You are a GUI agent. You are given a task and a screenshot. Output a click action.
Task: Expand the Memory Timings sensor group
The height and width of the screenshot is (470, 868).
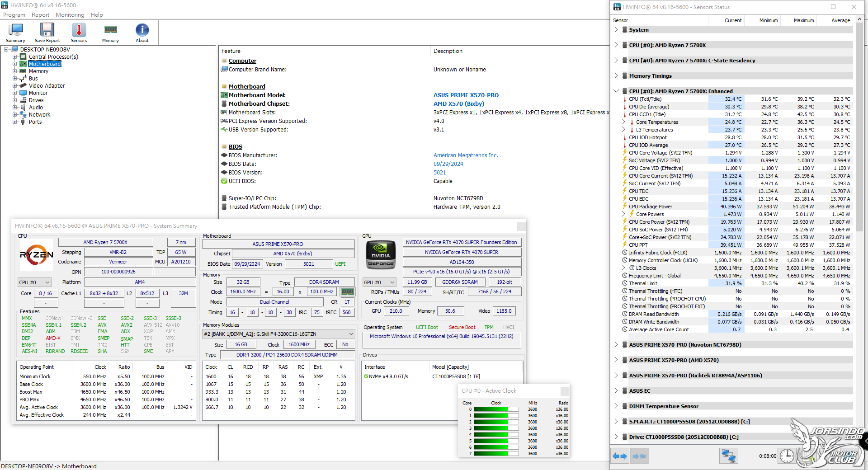[616, 76]
